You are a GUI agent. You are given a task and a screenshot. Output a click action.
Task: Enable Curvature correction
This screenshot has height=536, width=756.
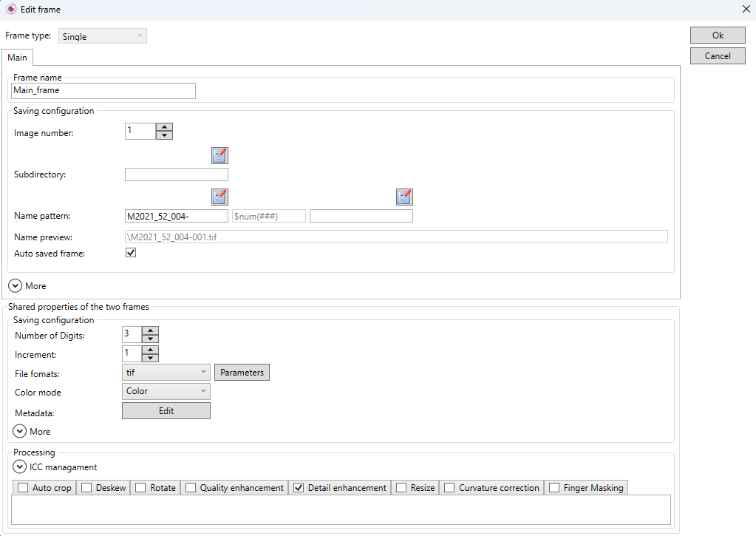[x=449, y=487]
